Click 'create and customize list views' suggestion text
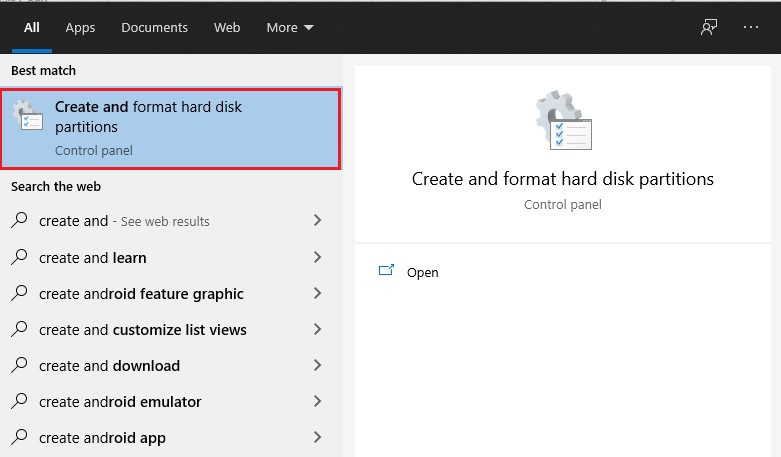 pyautogui.click(x=142, y=330)
